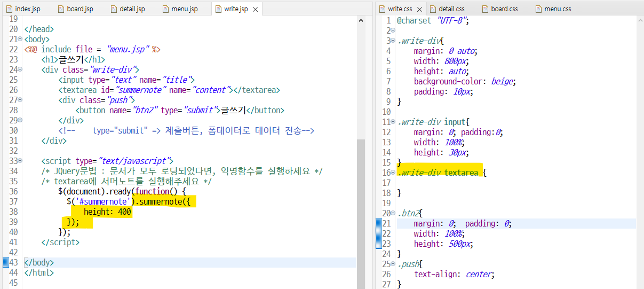This screenshot has width=644, height=289.
Task: Click the '.write-div input' selector line
Action: tap(433, 122)
